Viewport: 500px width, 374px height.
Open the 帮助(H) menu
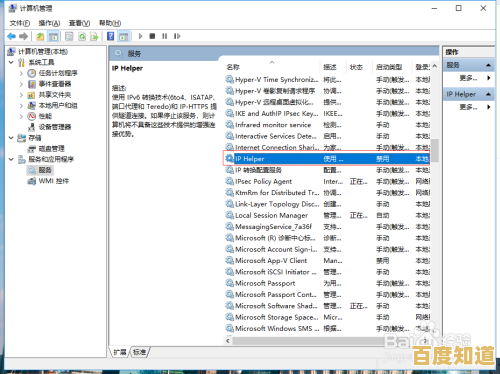(110, 23)
